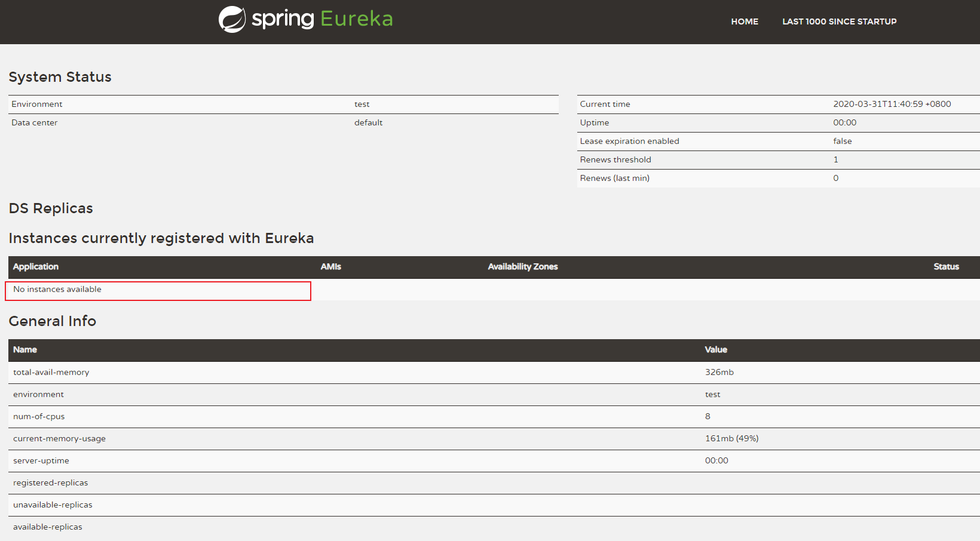
Task: Click the 161mb (49%) memory usage value
Action: (x=731, y=439)
